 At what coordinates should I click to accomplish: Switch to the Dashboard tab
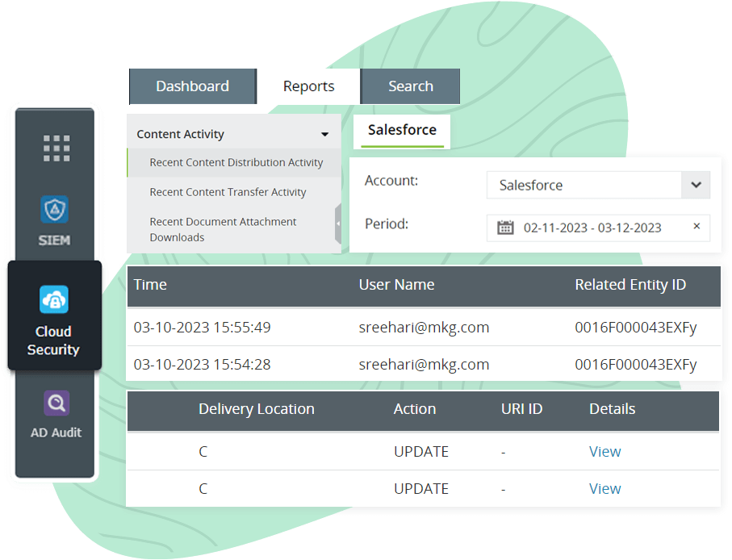click(x=192, y=86)
